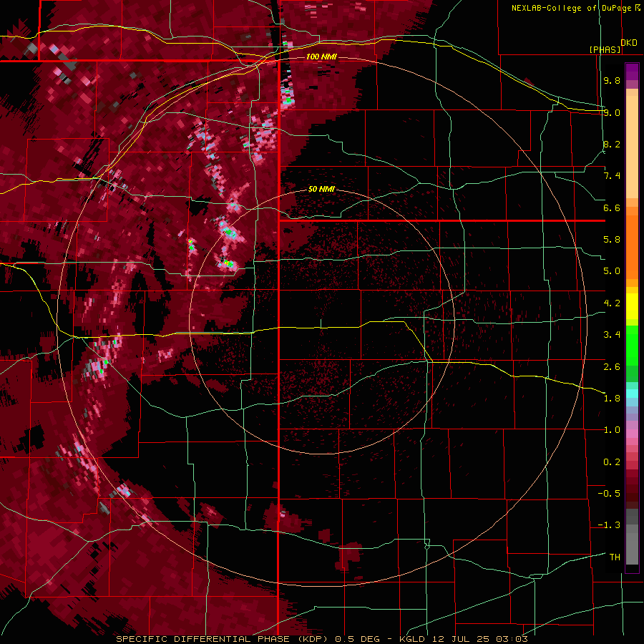Click the 1.0 scale value
The image size is (644, 644).
click(x=612, y=430)
